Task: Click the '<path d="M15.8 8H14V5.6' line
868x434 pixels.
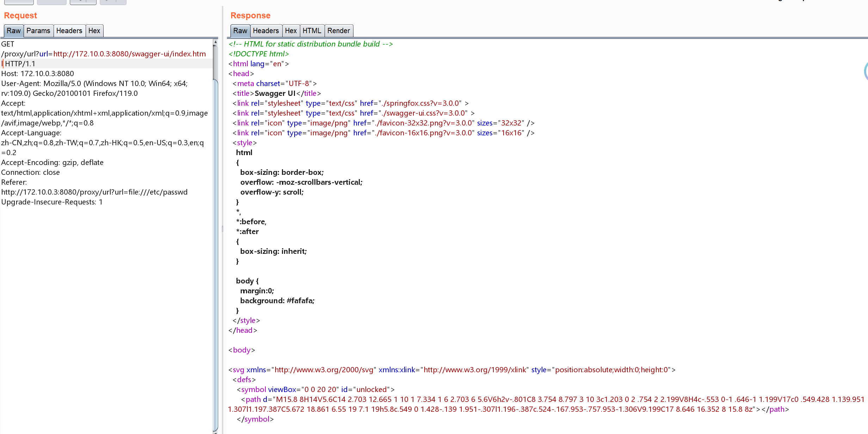Action: 553,399
